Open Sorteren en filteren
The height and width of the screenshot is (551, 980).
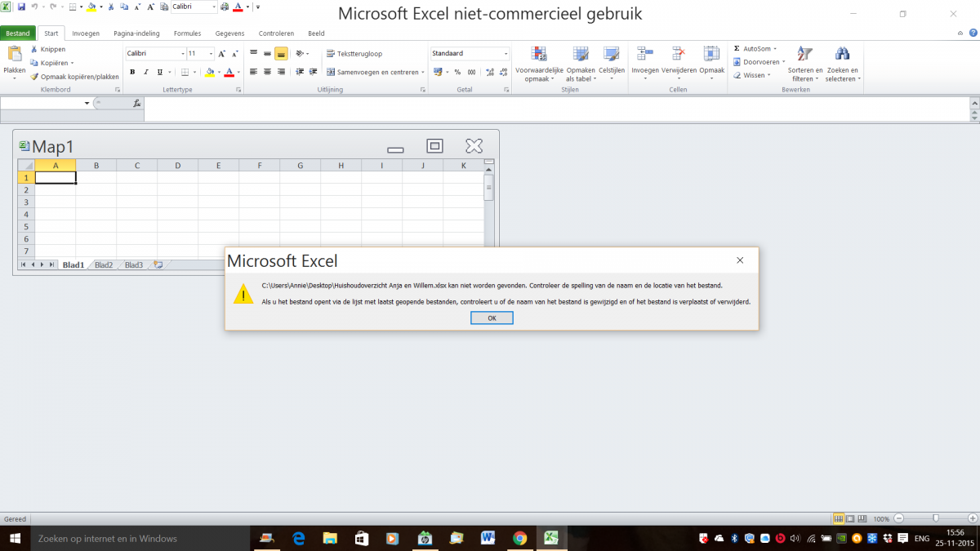pyautogui.click(x=805, y=64)
